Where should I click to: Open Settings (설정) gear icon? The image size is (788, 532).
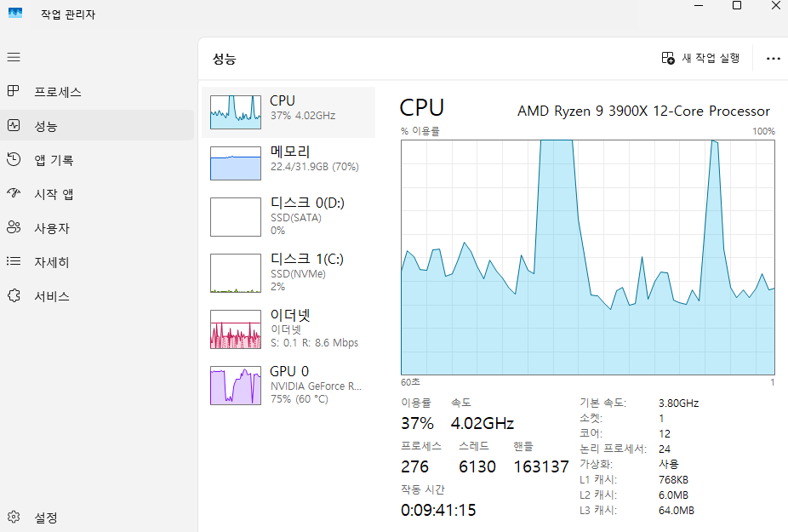[x=14, y=517]
